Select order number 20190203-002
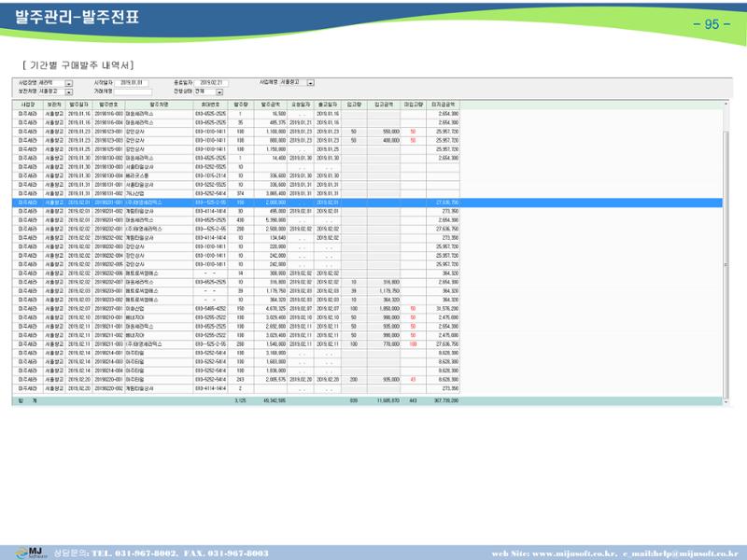Image resolution: width=747 pixels, height=560 pixels. (x=108, y=300)
